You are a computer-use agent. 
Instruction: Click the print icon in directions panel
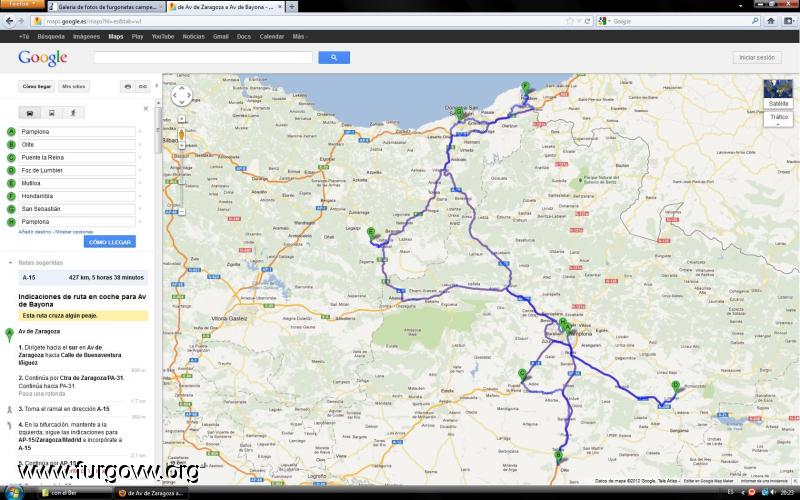128,87
